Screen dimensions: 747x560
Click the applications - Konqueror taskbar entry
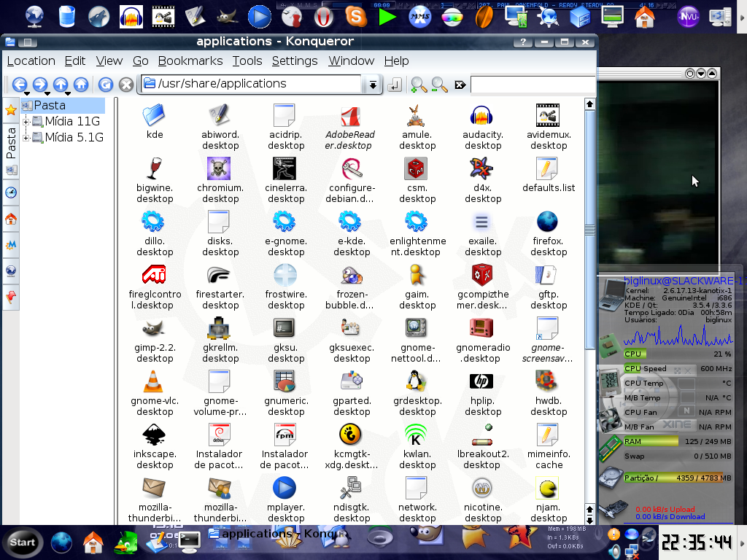(x=279, y=534)
